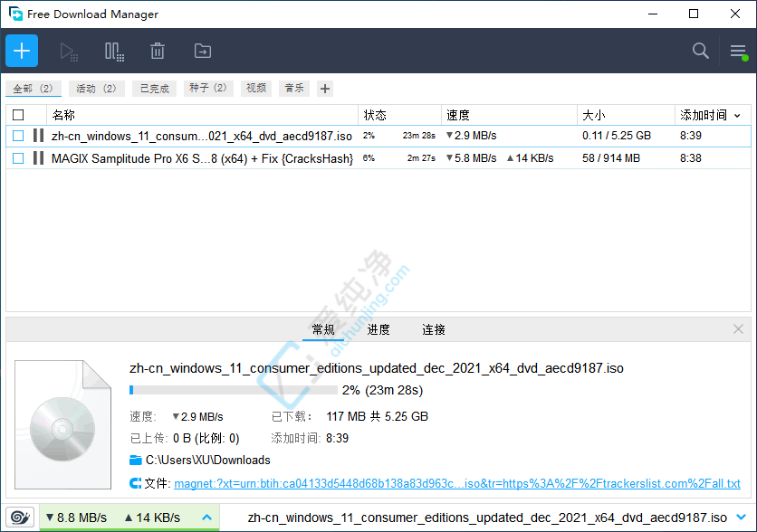
Task: Pause the zh-cn_windows_11 iso download
Action: click(39, 136)
